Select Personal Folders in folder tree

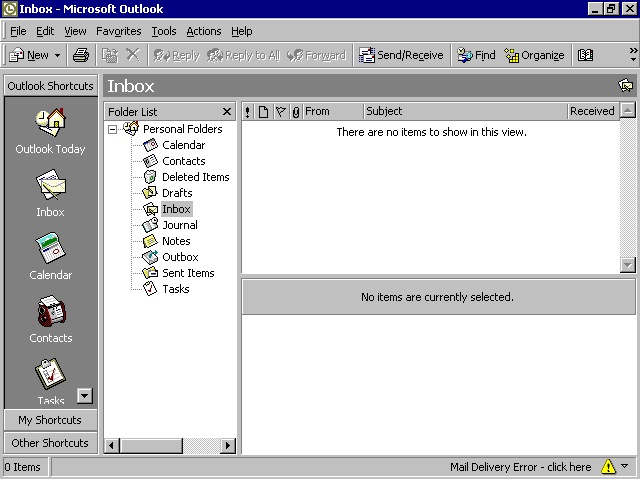point(182,129)
